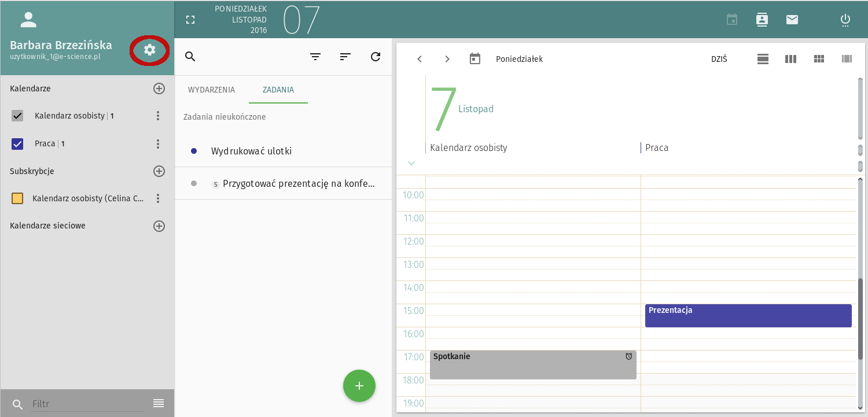
Task: Click the power logout icon
Action: pos(845,20)
